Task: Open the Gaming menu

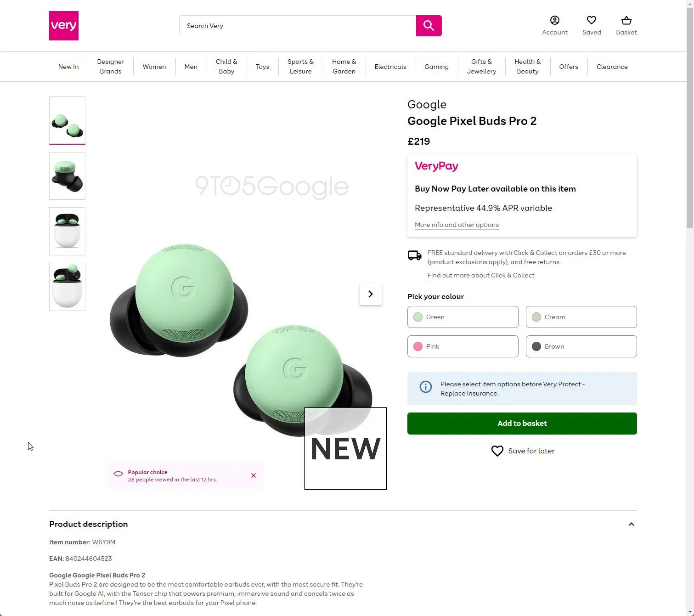Action: (436, 67)
